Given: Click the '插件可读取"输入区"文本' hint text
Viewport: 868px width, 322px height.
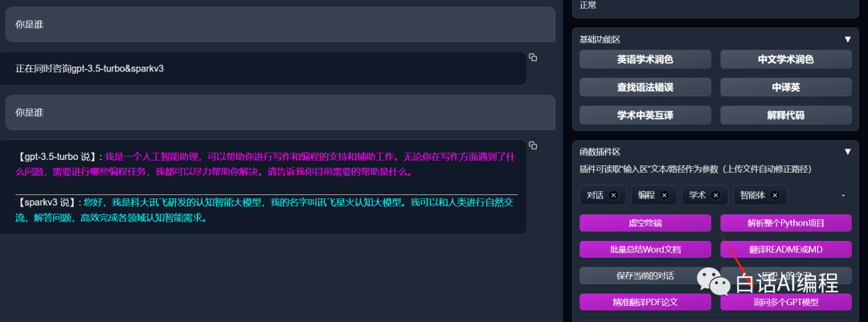Looking at the screenshot, I should click(x=695, y=169).
